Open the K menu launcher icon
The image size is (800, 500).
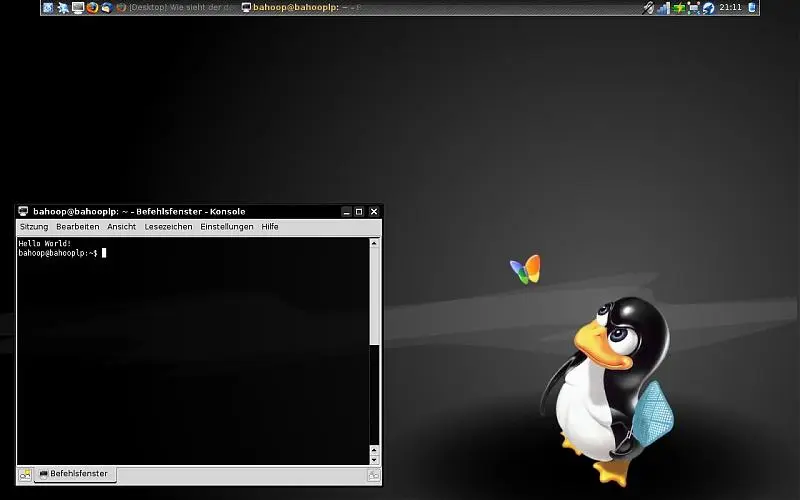[47, 7]
